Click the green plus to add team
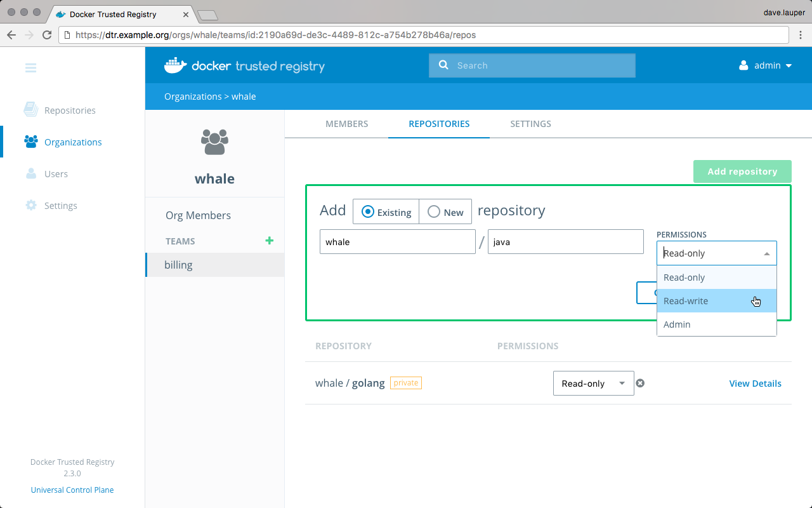 pos(269,241)
